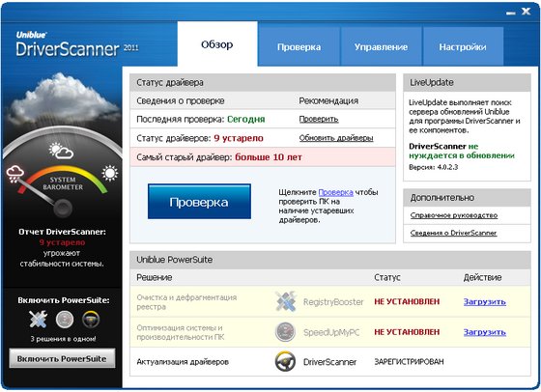Click the 'больше 10 лет' oldest driver text
Image resolution: width=541 pixels, height=392 pixels.
coord(269,157)
